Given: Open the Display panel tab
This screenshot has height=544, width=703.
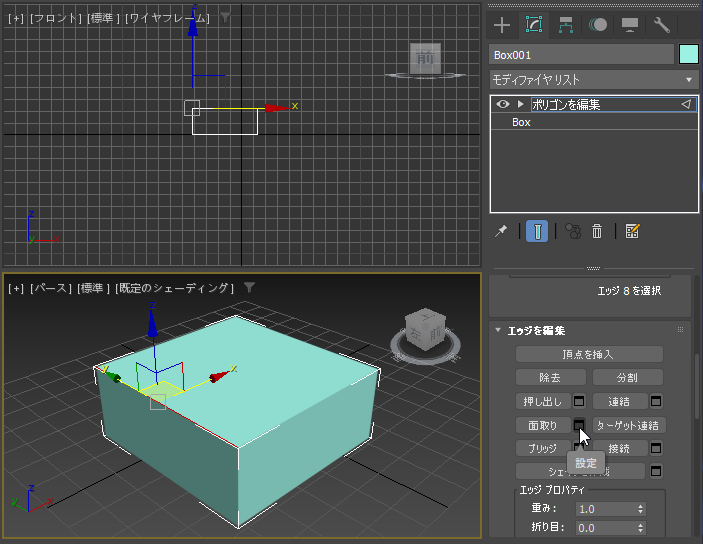Looking at the screenshot, I should (629, 25).
